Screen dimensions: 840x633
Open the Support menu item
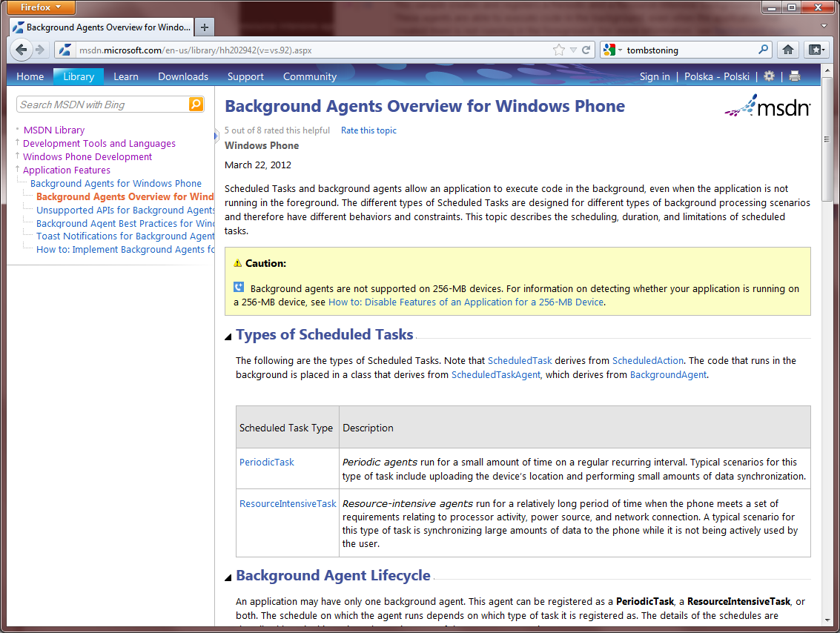(x=245, y=76)
